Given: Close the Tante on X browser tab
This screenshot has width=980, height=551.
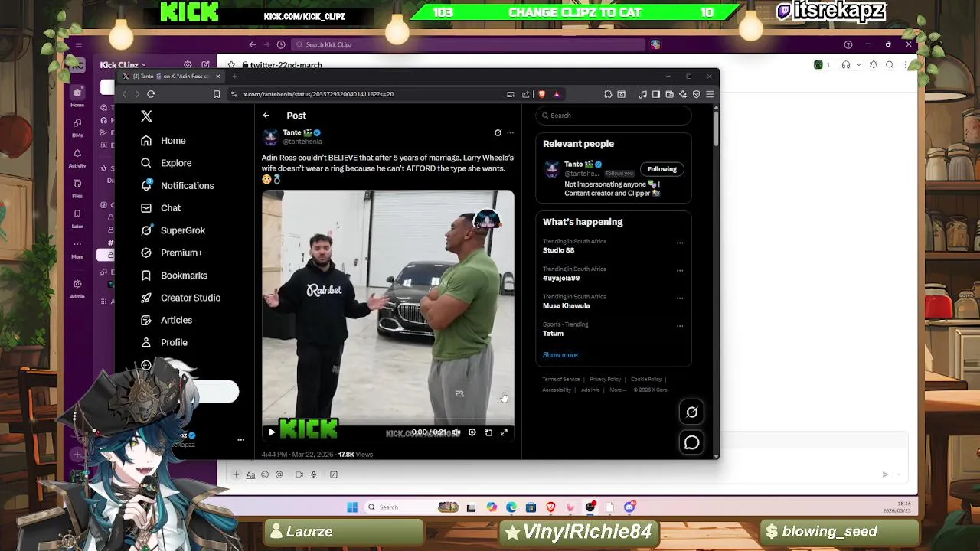Looking at the screenshot, I should tap(217, 77).
